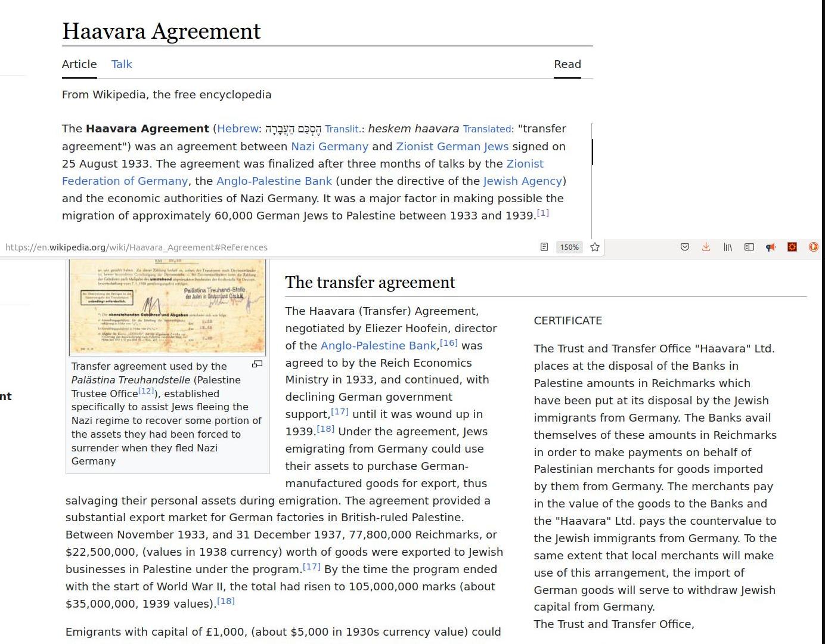Viewport: 825px width, 644px height.
Task: Jump to citation [18] after '1939 values).'
Action: [x=226, y=601]
